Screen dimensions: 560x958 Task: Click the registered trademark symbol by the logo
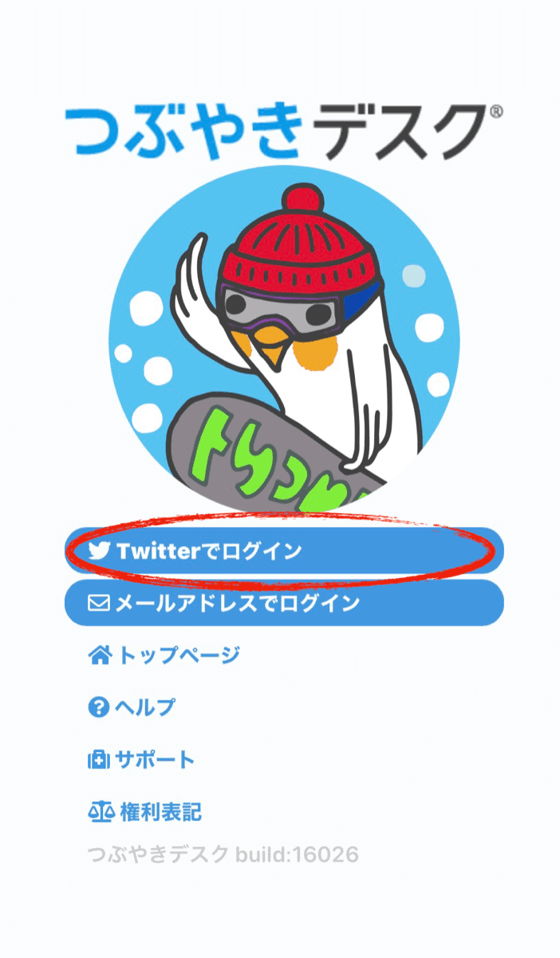coord(495,113)
